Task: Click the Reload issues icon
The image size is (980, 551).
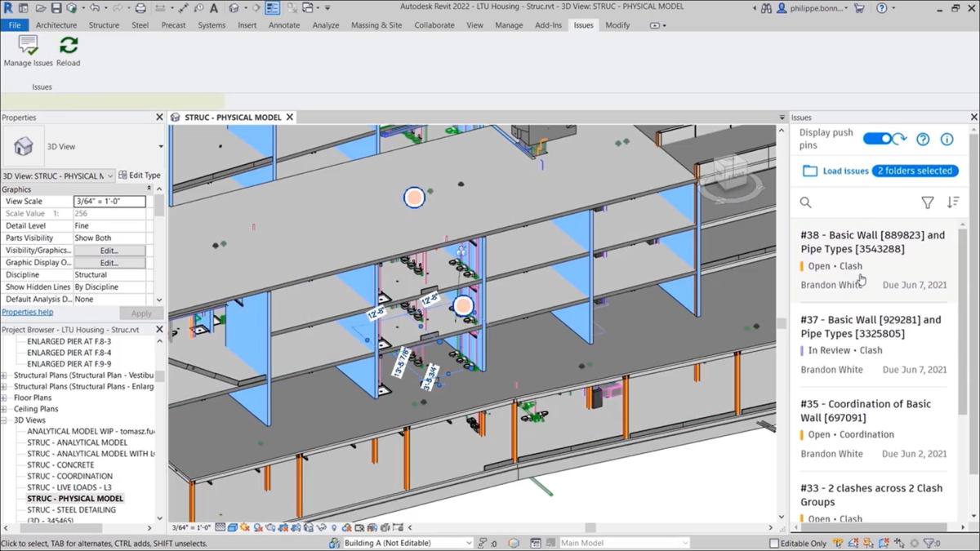Action: [x=69, y=45]
